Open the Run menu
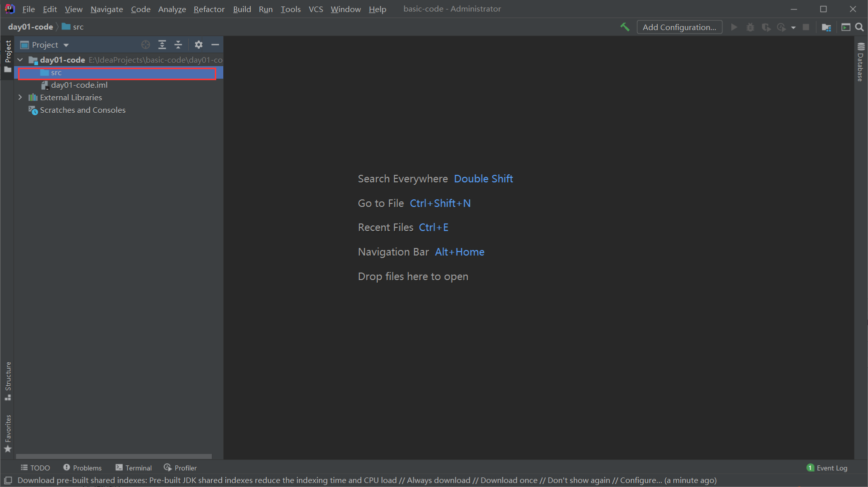 coord(266,9)
